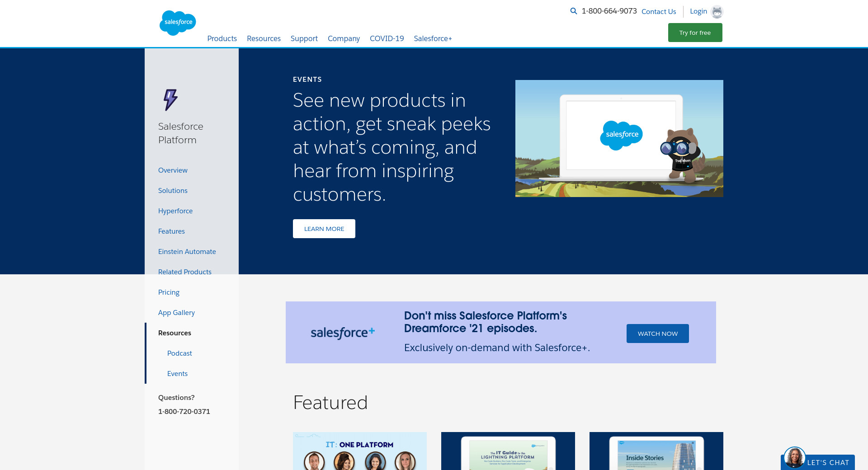Click the Astro avatar icon beside Login
868x470 pixels.
click(717, 12)
